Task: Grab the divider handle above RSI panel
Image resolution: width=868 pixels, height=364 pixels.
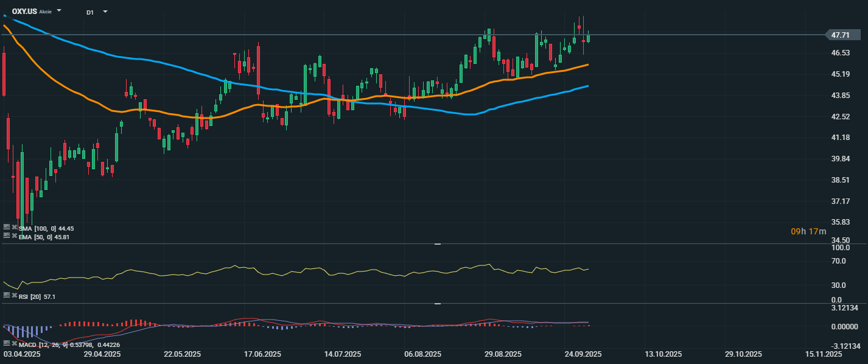Action: tap(437, 244)
